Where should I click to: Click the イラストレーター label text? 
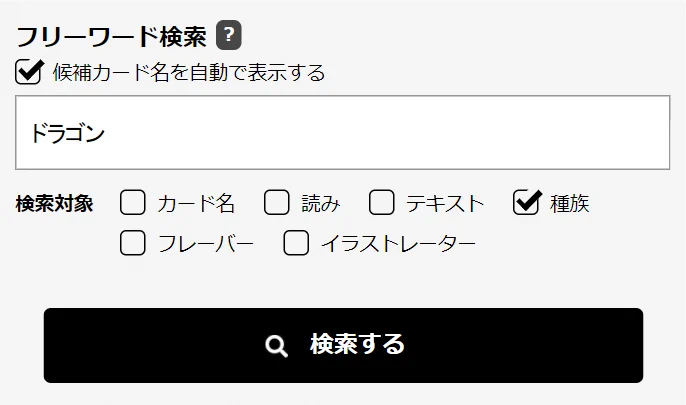click(399, 244)
